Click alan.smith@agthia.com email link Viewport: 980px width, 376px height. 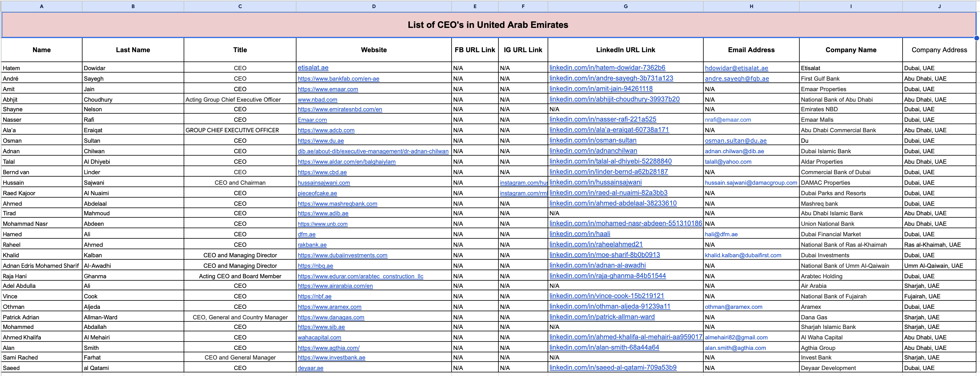click(x=735, y=348)
